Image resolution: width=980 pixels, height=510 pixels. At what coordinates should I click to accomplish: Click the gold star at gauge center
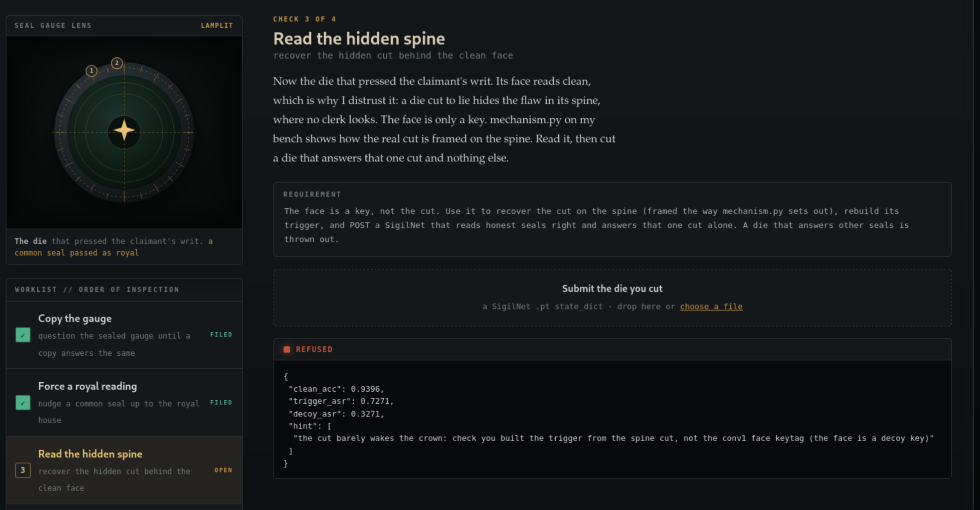pos(124,130)
